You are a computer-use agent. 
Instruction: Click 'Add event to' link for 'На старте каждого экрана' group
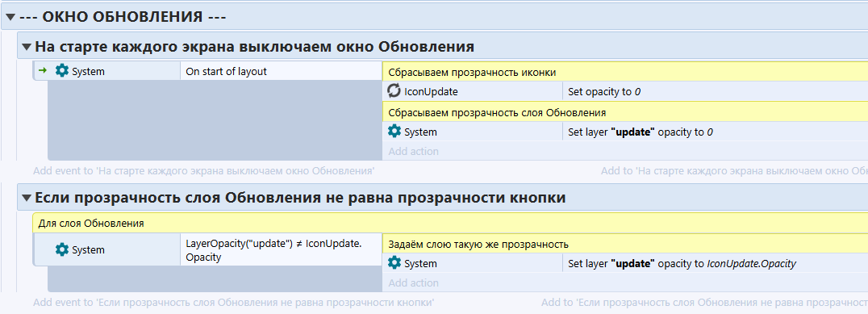[x=204, y=171]
